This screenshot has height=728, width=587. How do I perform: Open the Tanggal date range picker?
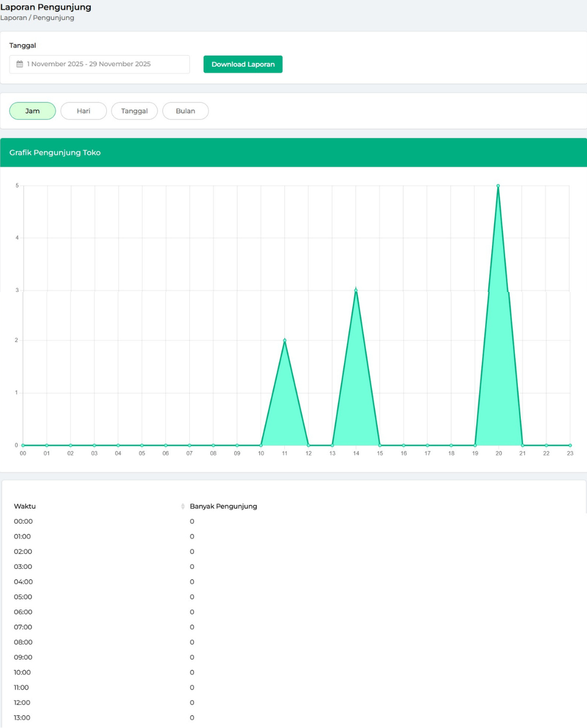point(100,64)
